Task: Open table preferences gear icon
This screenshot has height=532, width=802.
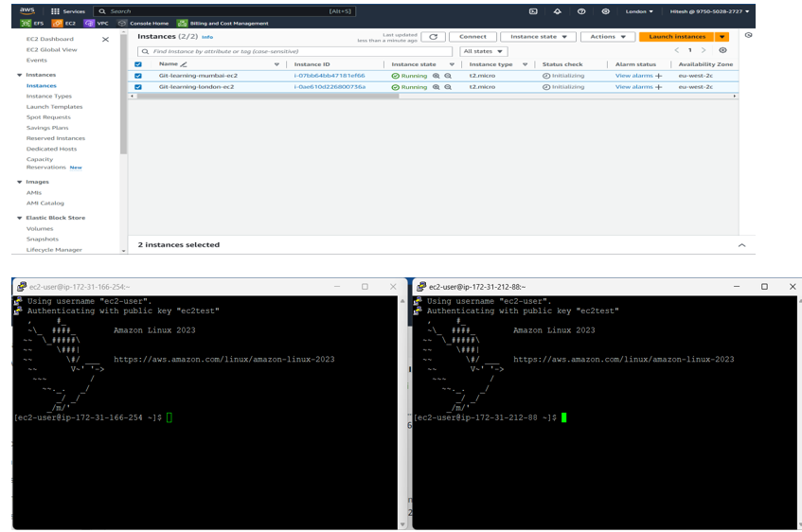Action: coord(722,50)
